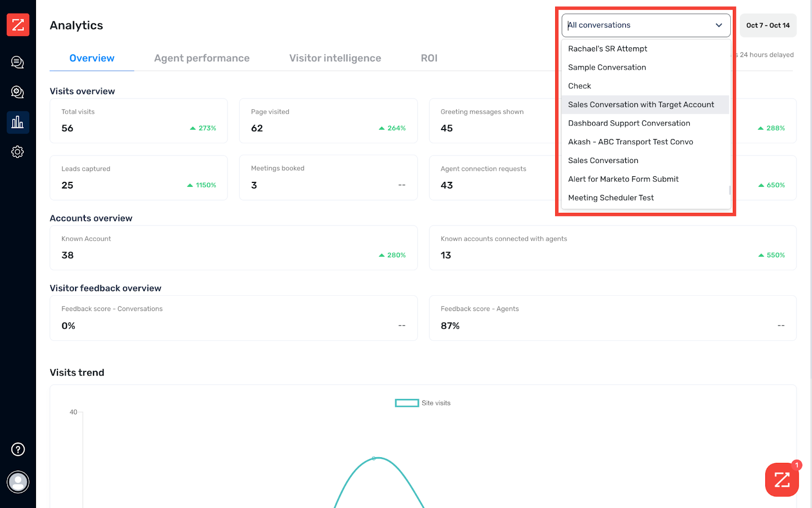Click the Leads captured value 25
Viewport: 812px width, 508px height.
coord(67,185)
